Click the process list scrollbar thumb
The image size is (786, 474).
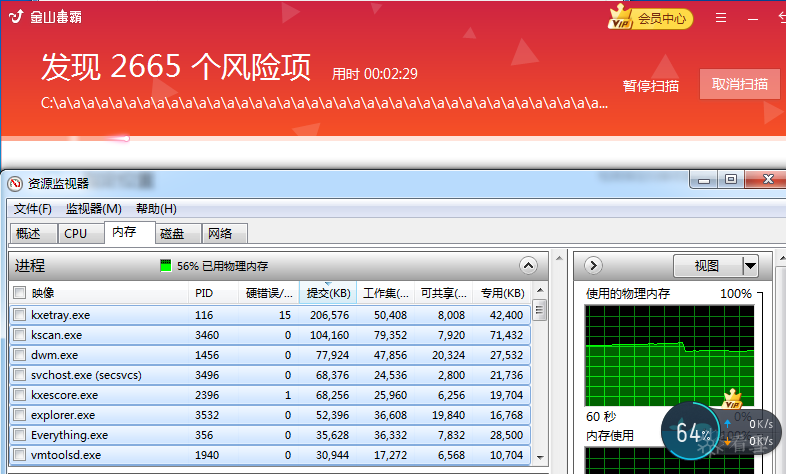click(539, 310)
